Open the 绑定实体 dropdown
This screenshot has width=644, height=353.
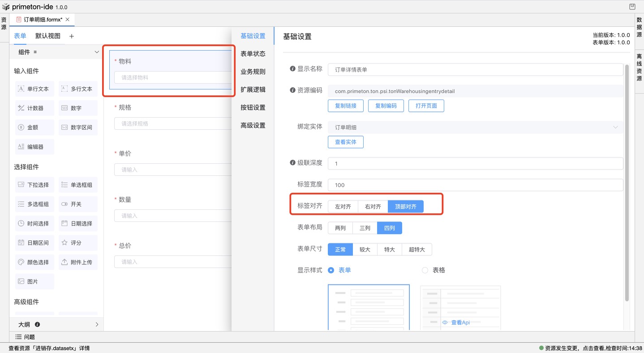tap(475, 128)
